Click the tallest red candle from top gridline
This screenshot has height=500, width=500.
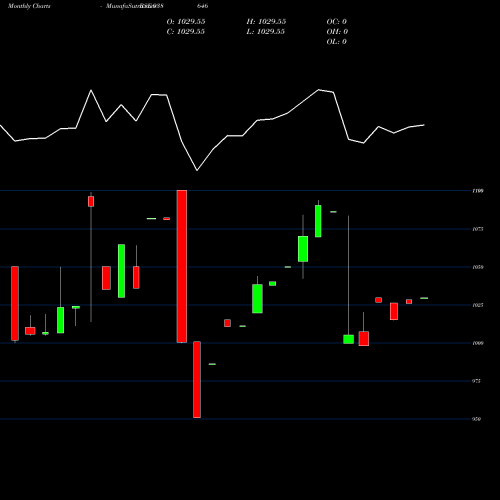pos(182,266)
